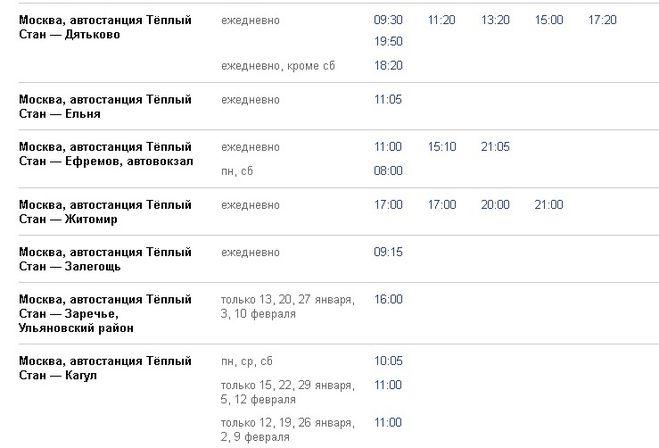
Task: Choose the 17:20 Дятьково departure
Action: coord(603,20)
